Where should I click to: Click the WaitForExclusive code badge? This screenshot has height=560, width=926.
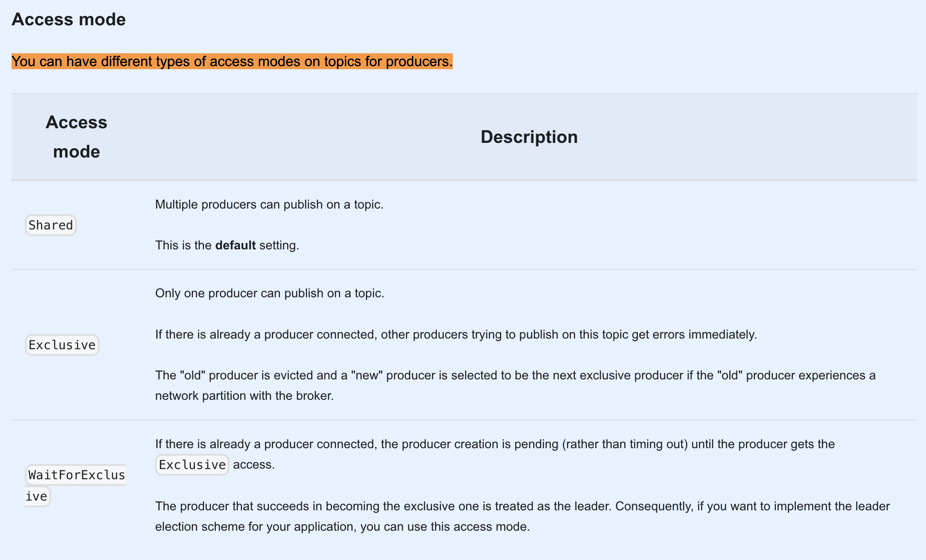coord(76,475)
